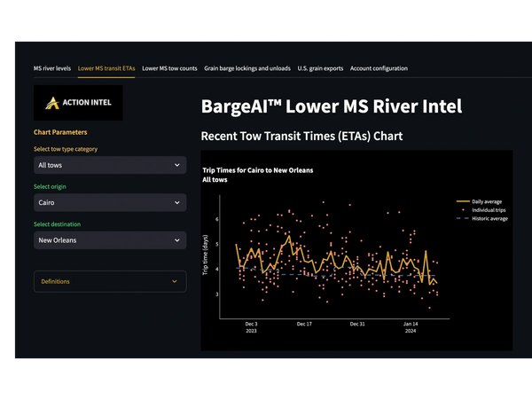The height and width of the screenshot is (400, 532).
Task: Click the 'Dec 31' axis label
Action: (357, 324)
